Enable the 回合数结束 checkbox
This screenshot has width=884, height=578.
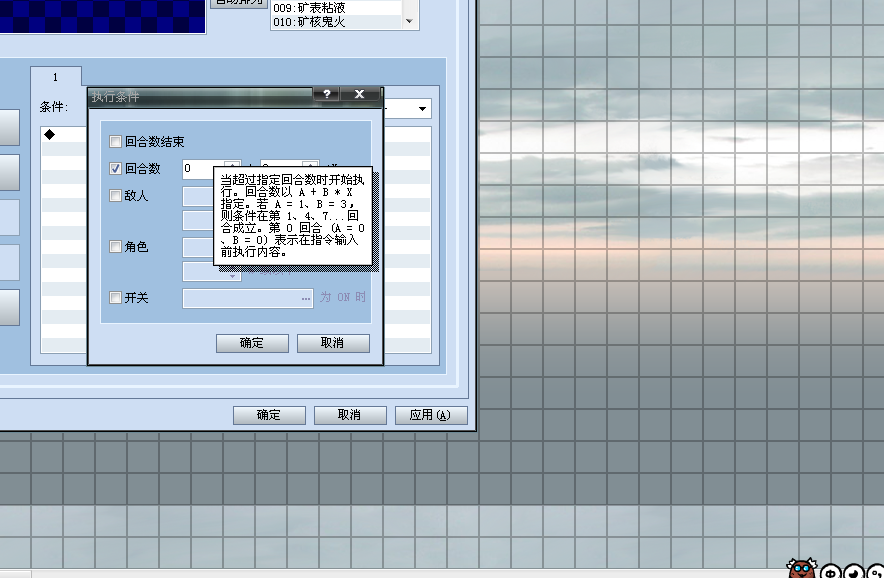(116, 142)
